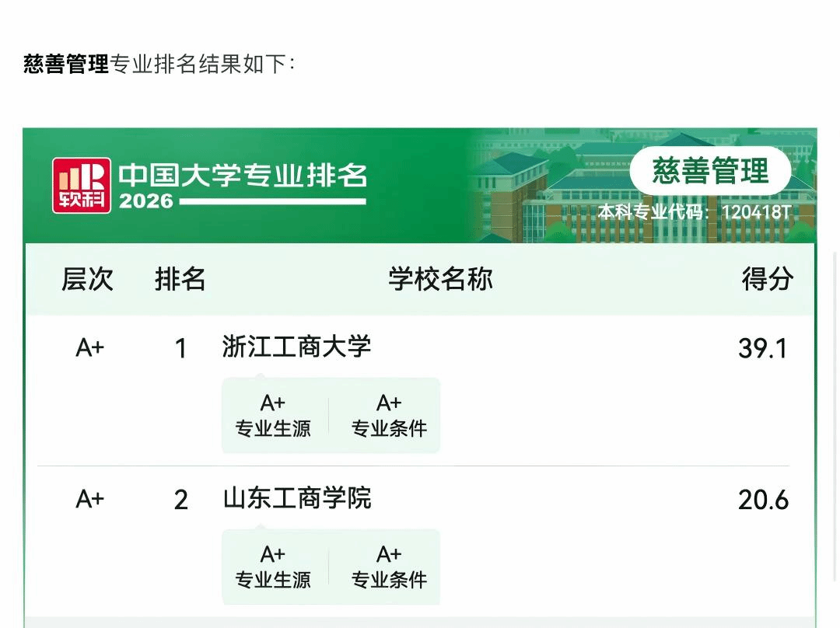The image size is (840, 628).
Task: Select 专业生源 A+ tag under 浙江工商大学
Action: pos(273,416)
